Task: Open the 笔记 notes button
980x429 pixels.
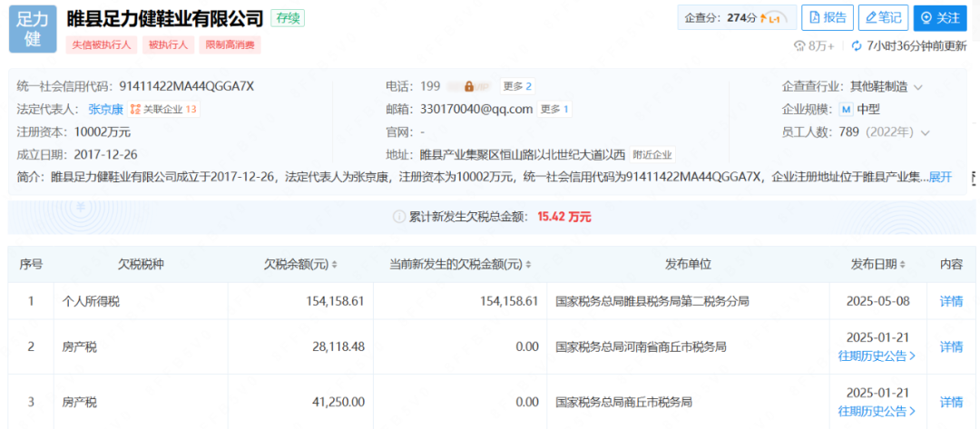Action: (x=882, y=17)
